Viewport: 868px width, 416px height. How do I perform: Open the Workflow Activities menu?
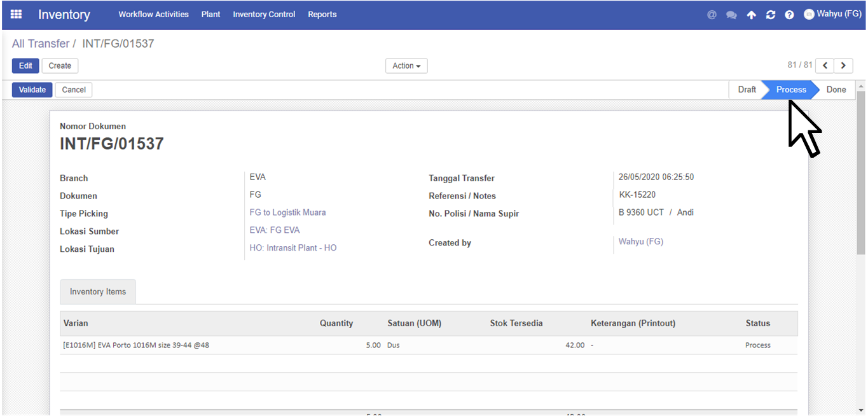153,14
